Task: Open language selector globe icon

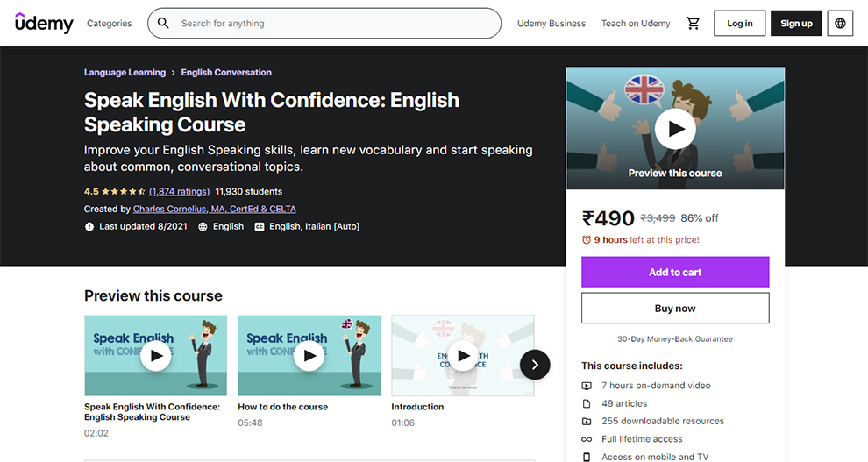Action: 840,24
